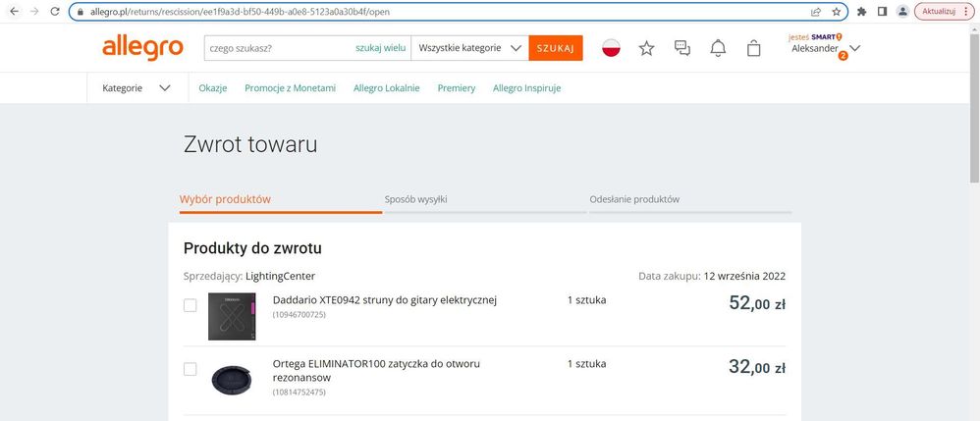The height and width of the screenshot is (421, 980).
Task: Click the offer number (10814752475)
Action: pyautogui.click(x=299, y=393)
